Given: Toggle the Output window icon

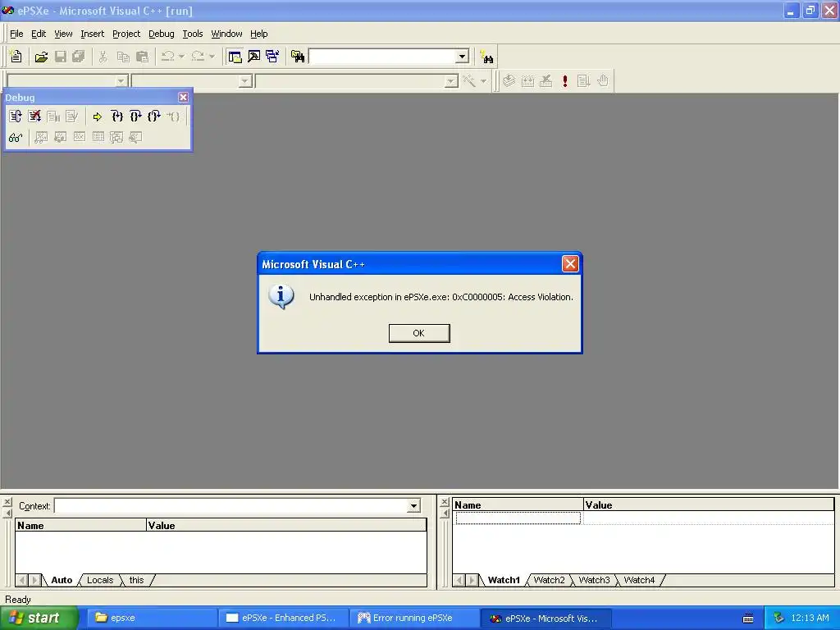Looking at the screenshot, I should click(254, 57).
